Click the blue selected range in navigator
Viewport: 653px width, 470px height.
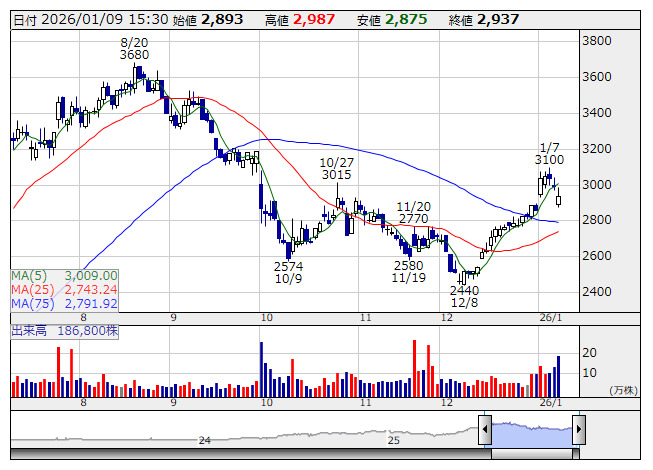pyautogui.click(x=531, y=432)
